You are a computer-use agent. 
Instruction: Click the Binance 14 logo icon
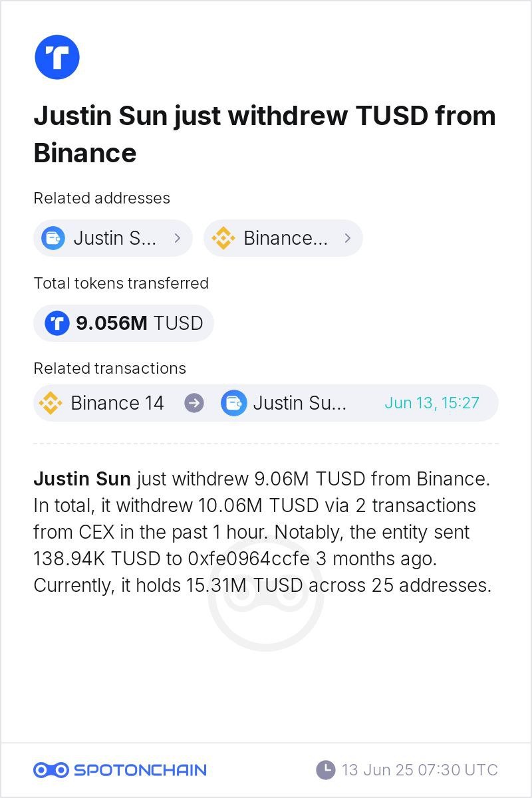tap(51, 403)
